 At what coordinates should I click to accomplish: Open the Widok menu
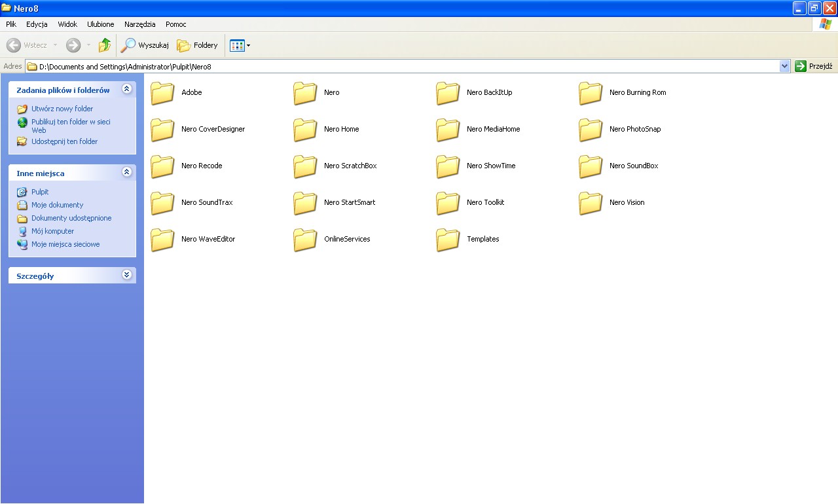tap(67, 24)
